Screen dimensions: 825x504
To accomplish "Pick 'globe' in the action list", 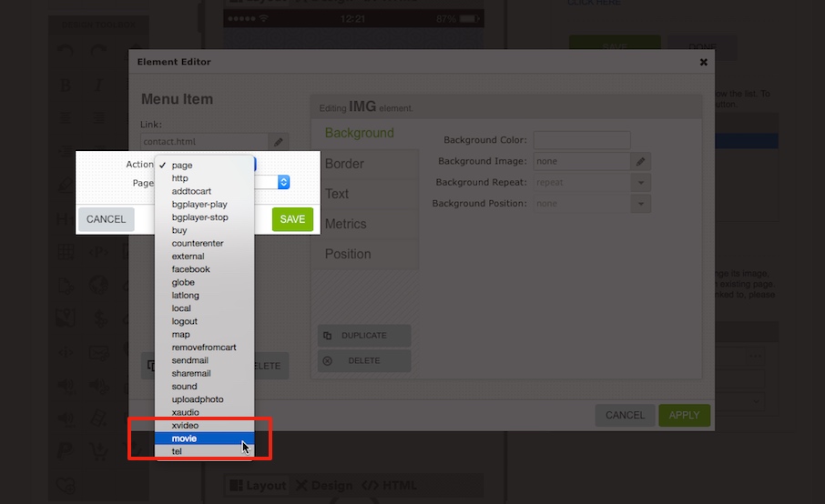I will (x=204, y=282).
